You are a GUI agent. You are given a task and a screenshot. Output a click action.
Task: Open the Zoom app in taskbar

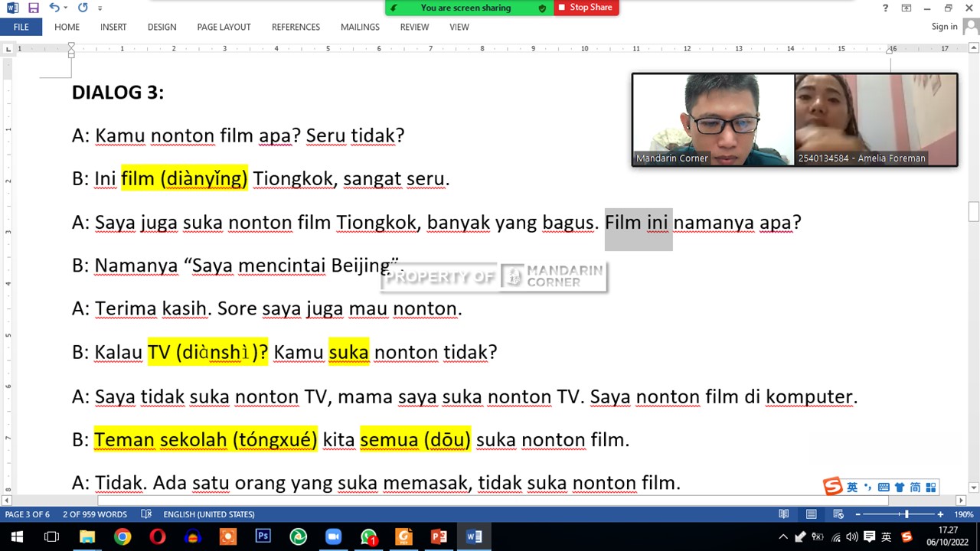coord(333,536)
